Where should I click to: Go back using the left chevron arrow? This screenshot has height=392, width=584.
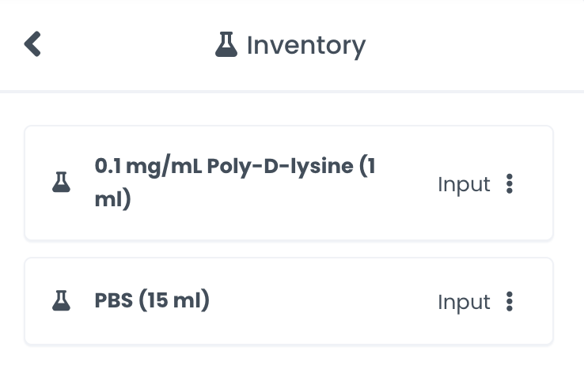click(32, 44)
